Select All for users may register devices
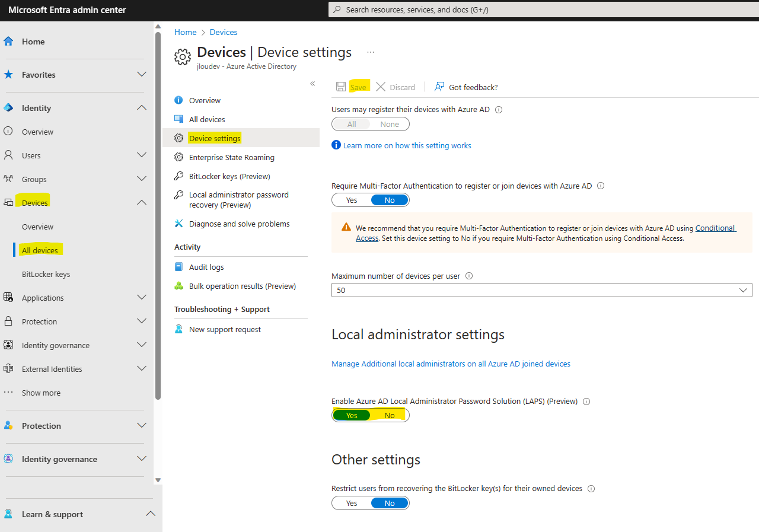 352,124
